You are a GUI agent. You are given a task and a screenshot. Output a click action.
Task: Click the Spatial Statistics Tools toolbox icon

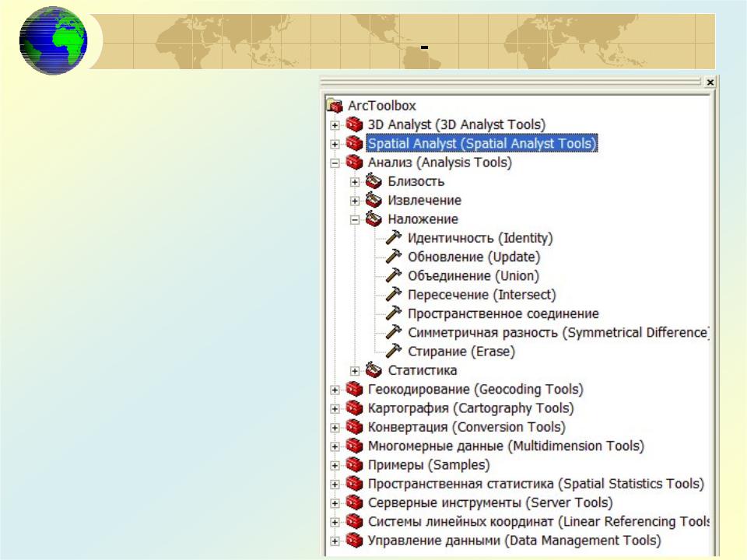coord(355,483)
